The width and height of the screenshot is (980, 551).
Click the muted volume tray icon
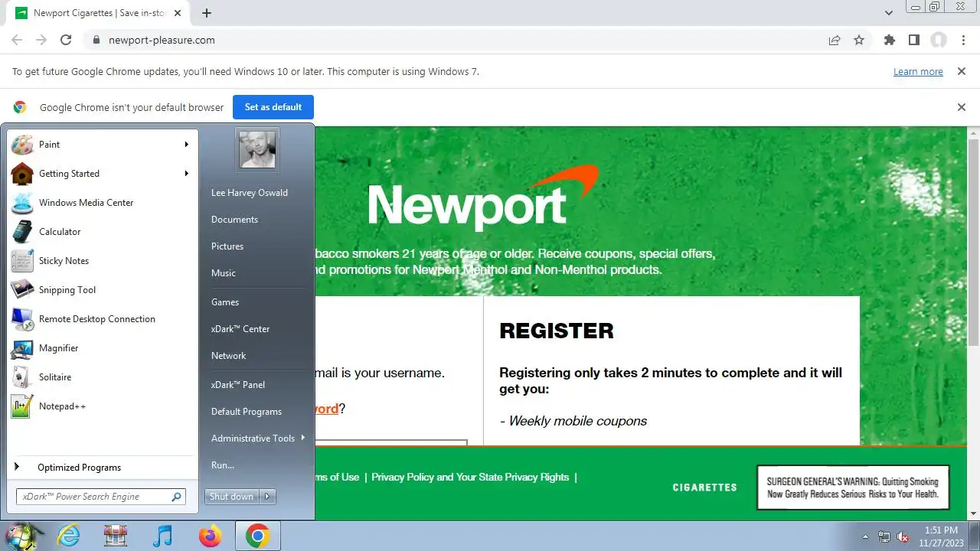click(x=903, y=536)
